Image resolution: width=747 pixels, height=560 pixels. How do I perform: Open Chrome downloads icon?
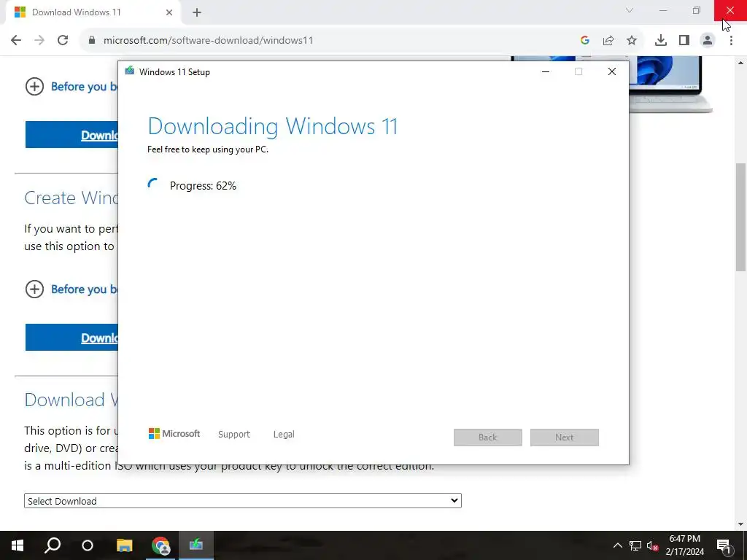coord(661,41)
